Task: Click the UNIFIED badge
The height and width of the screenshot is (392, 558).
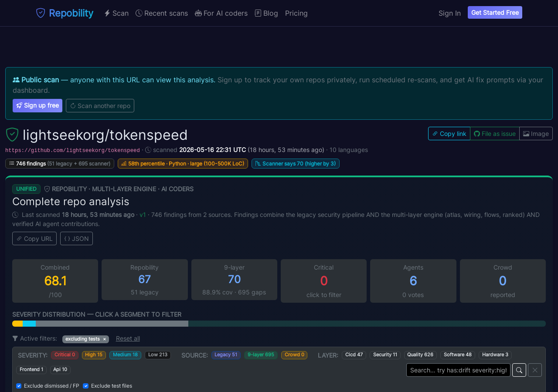Action: (x=26, y=189)
